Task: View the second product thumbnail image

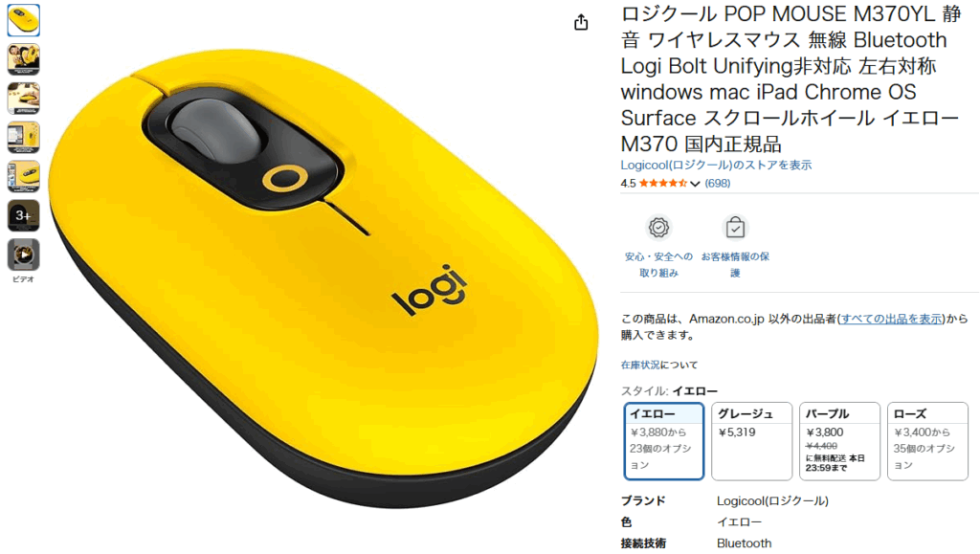Action: point(24,59)
